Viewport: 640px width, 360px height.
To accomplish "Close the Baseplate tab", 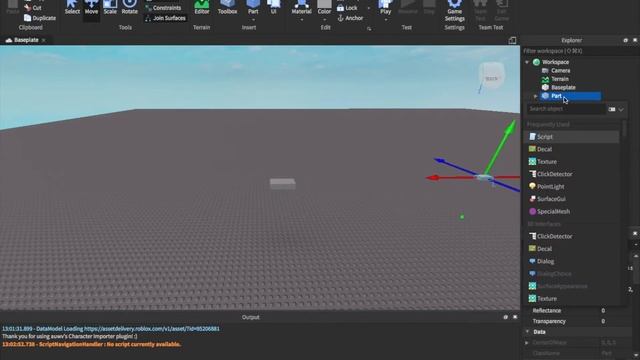I will [44, 40].
